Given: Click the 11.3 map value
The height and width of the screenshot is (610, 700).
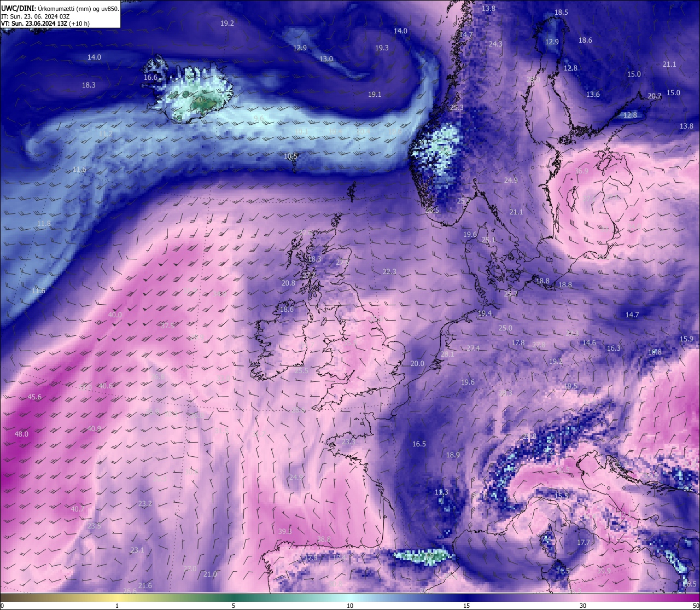Looking at the screenshot, I should [441, 492].
